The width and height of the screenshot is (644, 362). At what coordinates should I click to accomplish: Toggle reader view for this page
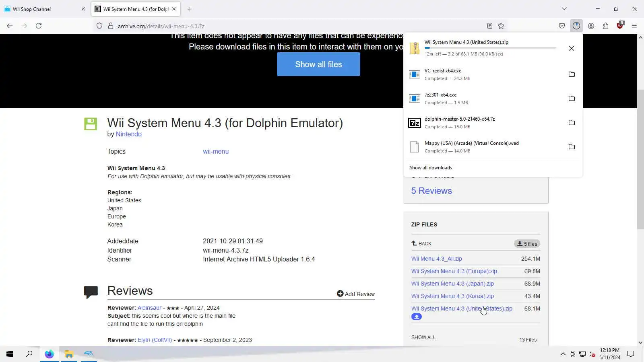489,26
